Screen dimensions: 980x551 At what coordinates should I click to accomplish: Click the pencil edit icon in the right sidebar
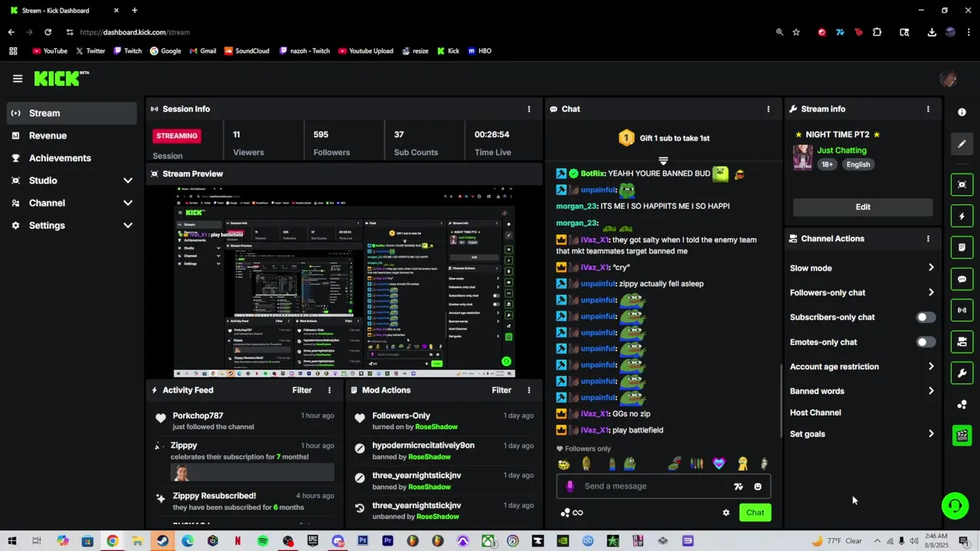(x=962, y=144)
